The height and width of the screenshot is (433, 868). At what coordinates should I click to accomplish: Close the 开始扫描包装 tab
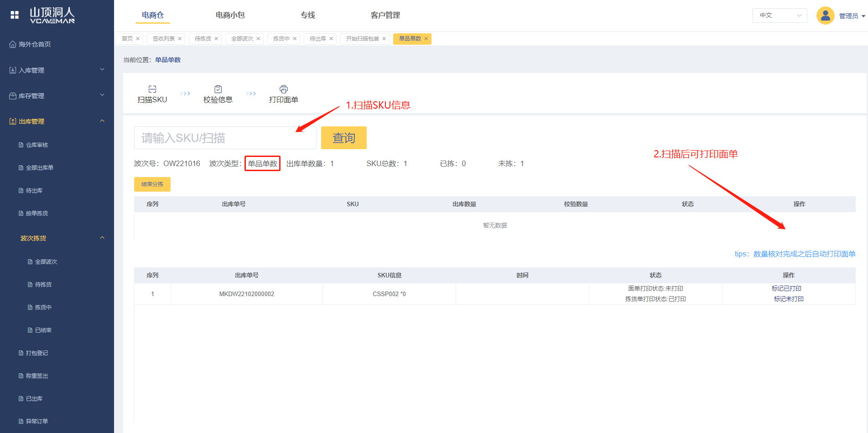point(384,39)
